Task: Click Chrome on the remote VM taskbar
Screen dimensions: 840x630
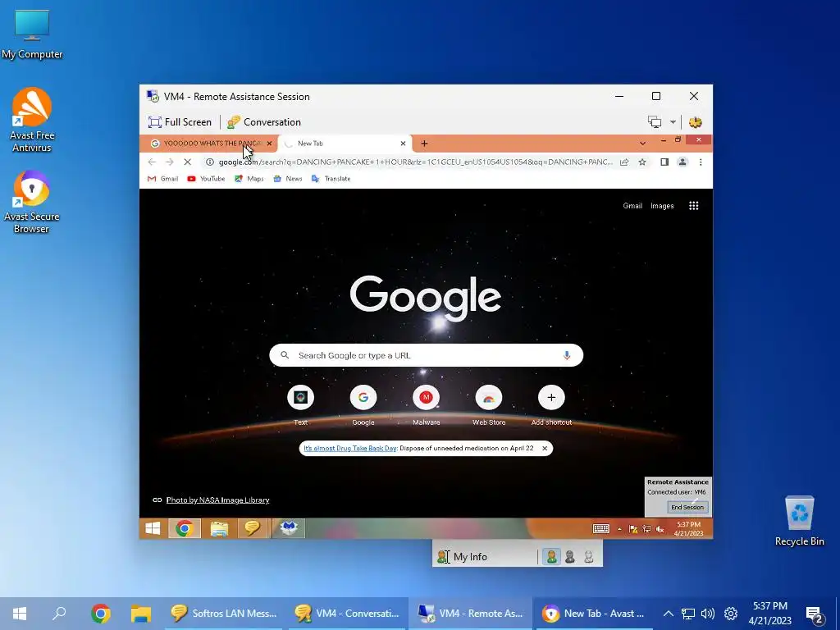Action: pyautogui.click(x=185, y=528)
